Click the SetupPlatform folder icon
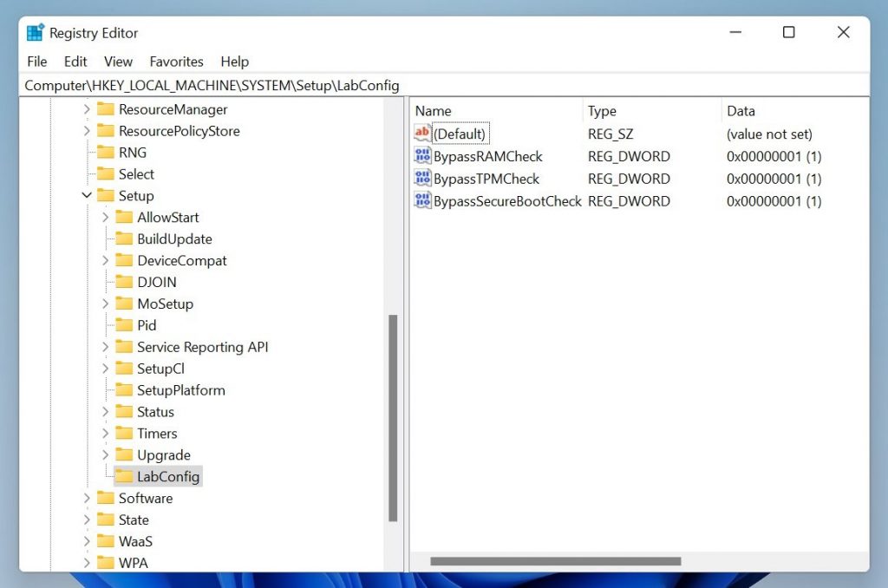This screenshot has width=888, height=588. 124,390
